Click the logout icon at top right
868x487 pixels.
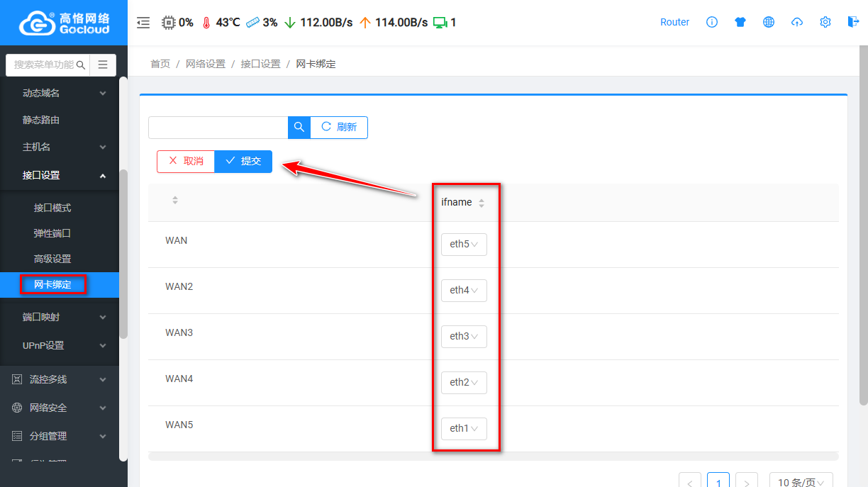[x=853, y=22]
